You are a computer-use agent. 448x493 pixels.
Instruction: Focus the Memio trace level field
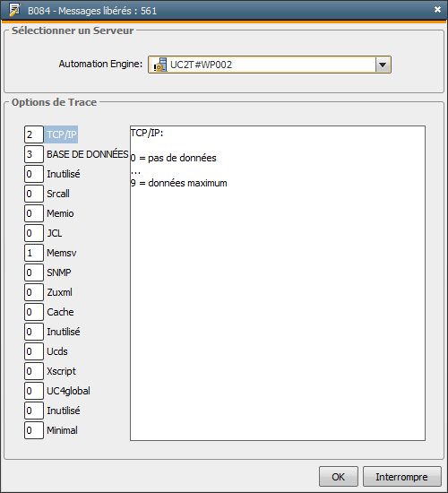34,213
